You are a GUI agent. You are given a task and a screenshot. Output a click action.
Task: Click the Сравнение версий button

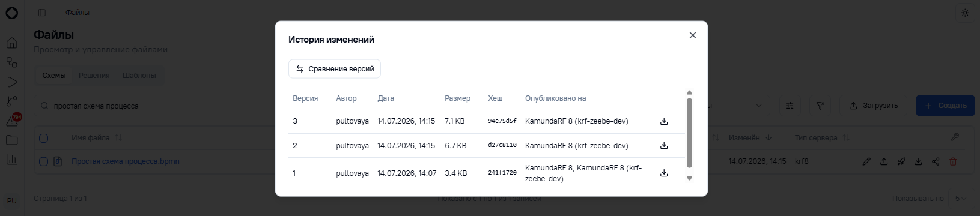[x=335, y=69]
